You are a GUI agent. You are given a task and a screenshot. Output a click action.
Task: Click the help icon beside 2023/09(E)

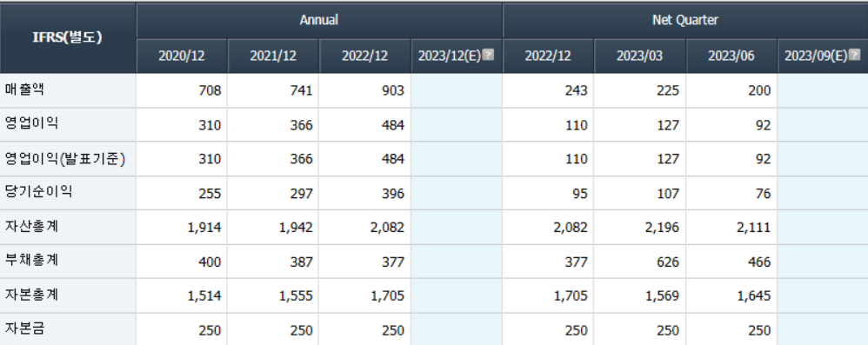pos(854,55)
